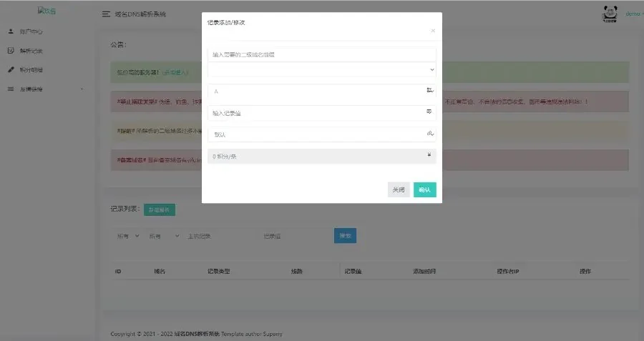Toggle the hamburger sidebar menu icon
This screenshot has height=341, width=644.
[x=106, y=14]
